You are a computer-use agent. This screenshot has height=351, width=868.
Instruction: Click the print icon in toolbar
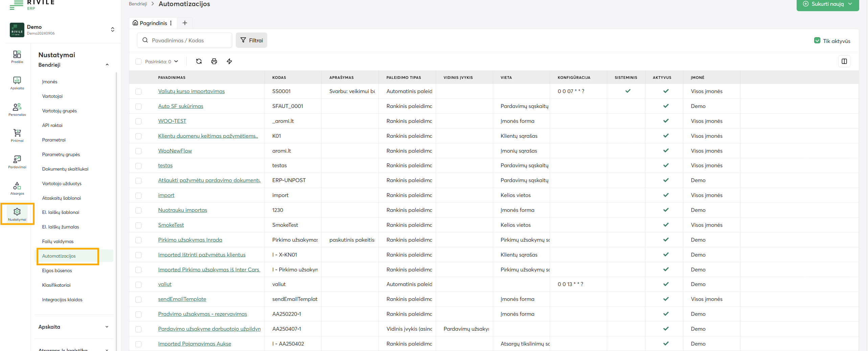214,61
